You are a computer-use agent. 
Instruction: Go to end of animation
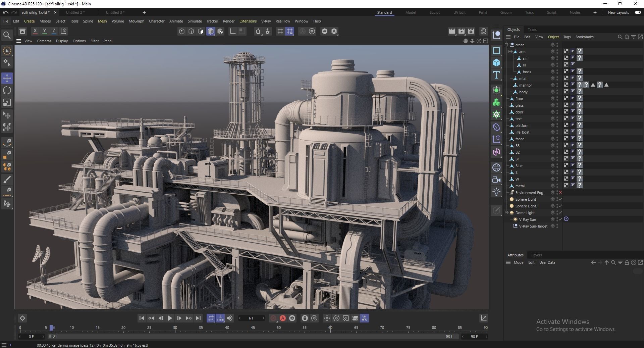[198, 318]
